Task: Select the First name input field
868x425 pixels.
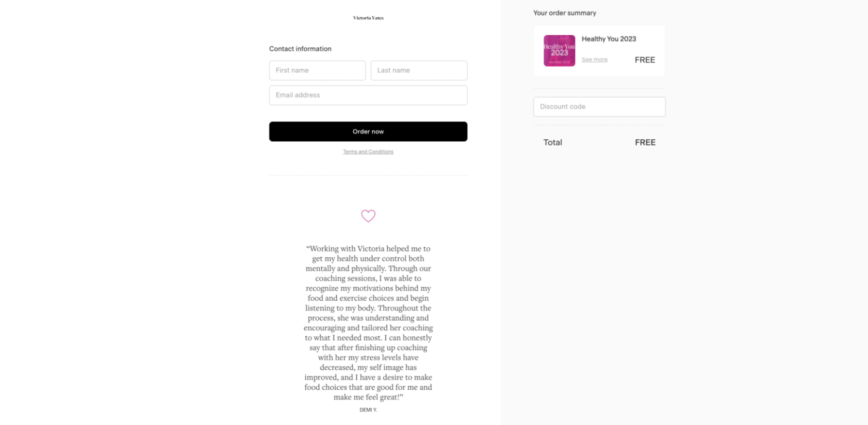Action: (317, 70)
